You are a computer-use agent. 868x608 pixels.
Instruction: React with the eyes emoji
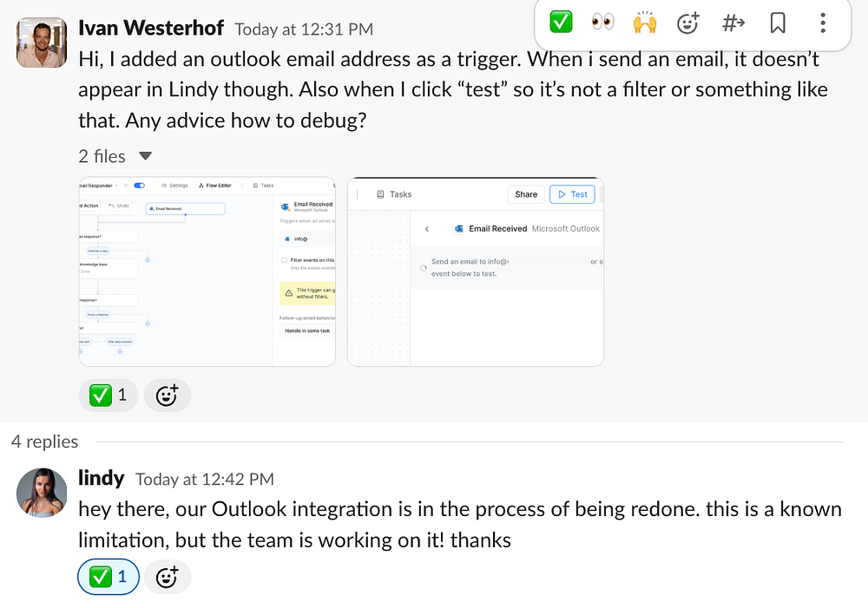coord(603,23)
